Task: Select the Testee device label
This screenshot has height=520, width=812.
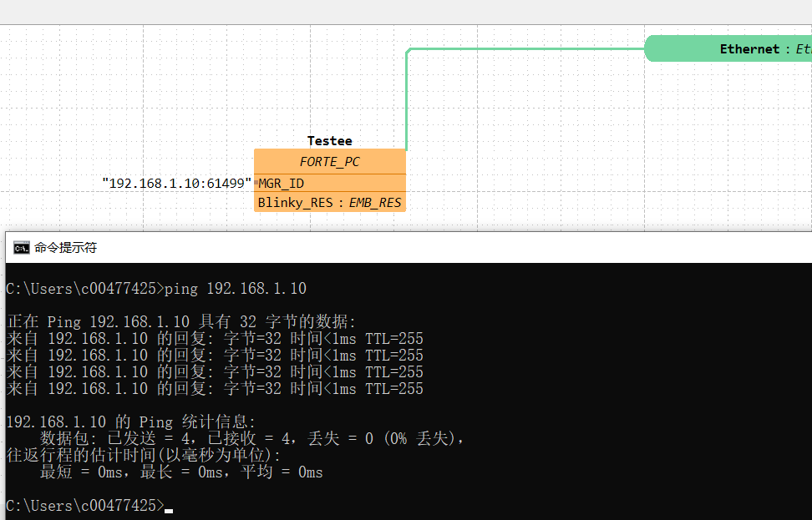Action: point(329,141)
